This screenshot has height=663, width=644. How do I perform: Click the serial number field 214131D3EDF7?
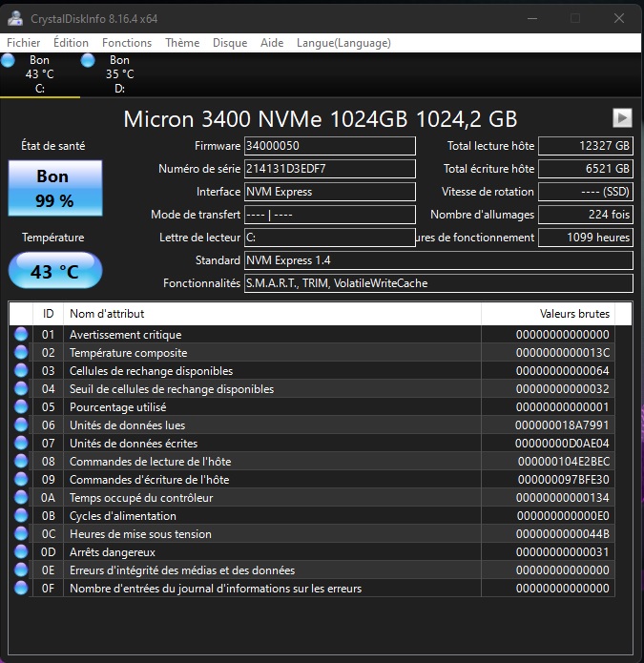[330, 169]
